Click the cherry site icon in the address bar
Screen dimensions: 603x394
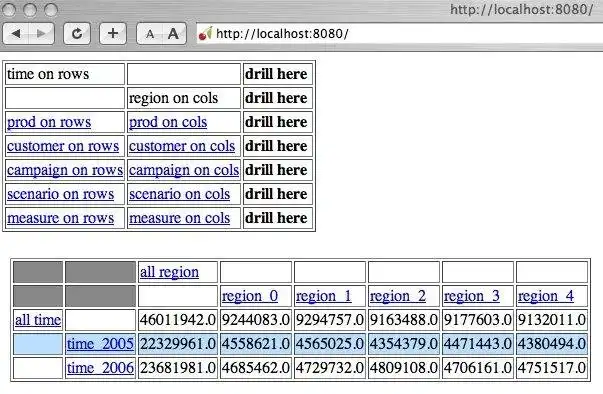(x=205, y=34)
